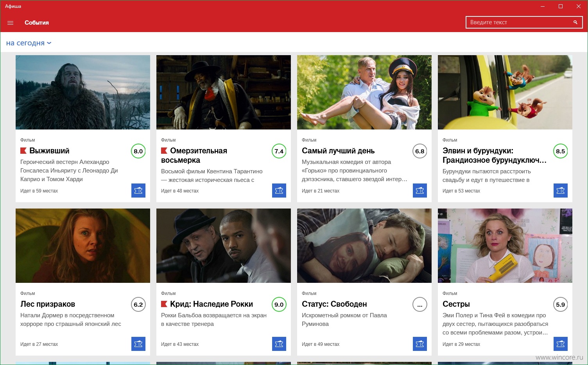Open the hamburger navigation menu
588x365 pixels.
tap(11, 23)
